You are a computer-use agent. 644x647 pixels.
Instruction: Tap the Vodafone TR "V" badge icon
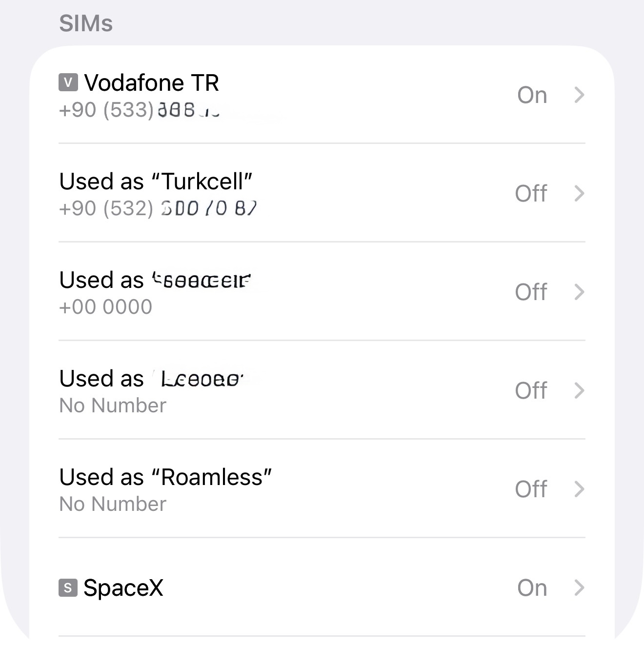coord(68,82)
